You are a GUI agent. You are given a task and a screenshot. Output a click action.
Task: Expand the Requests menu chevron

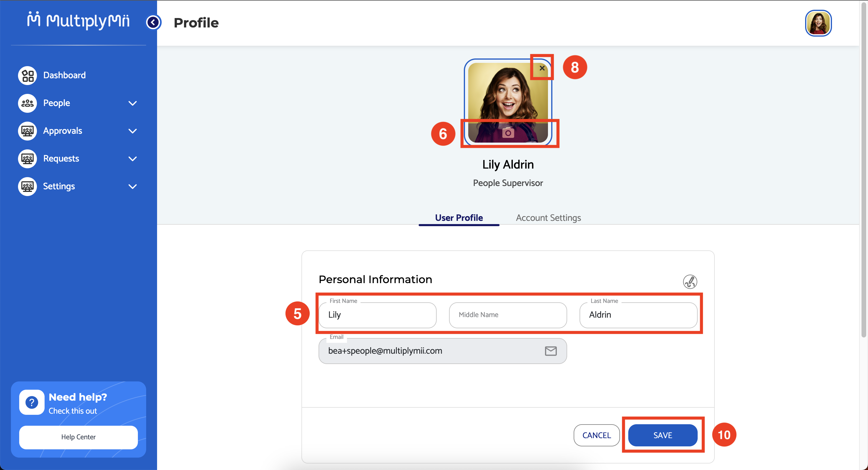pyautogui.click(x=133, y=159)
